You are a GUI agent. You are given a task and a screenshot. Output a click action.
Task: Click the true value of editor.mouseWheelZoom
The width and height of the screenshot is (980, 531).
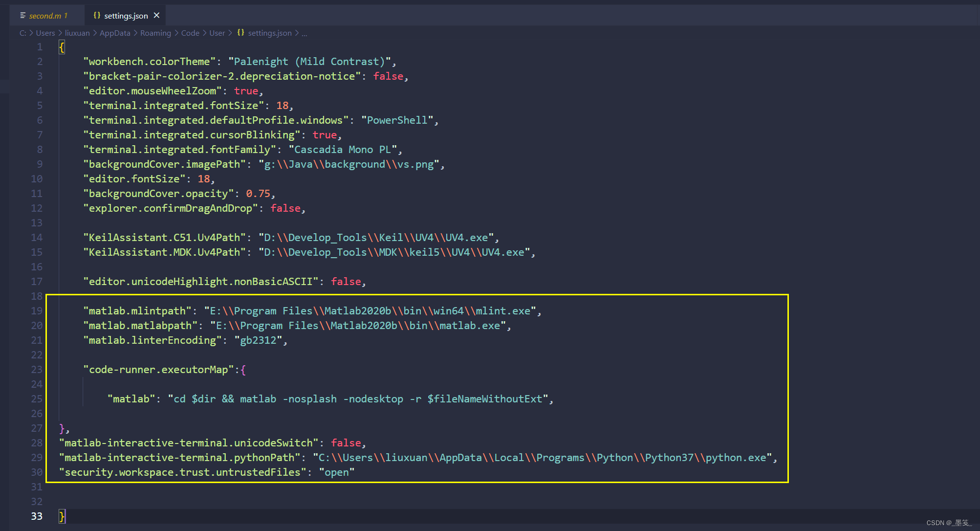246,91
